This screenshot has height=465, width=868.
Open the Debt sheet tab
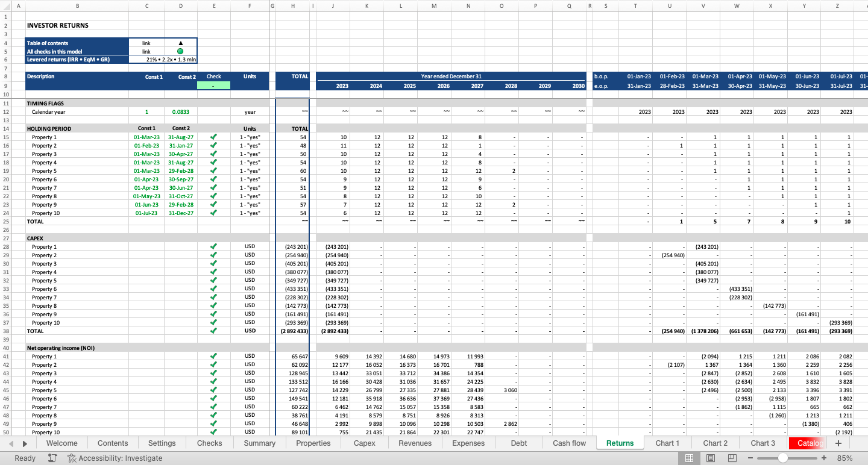519,443
